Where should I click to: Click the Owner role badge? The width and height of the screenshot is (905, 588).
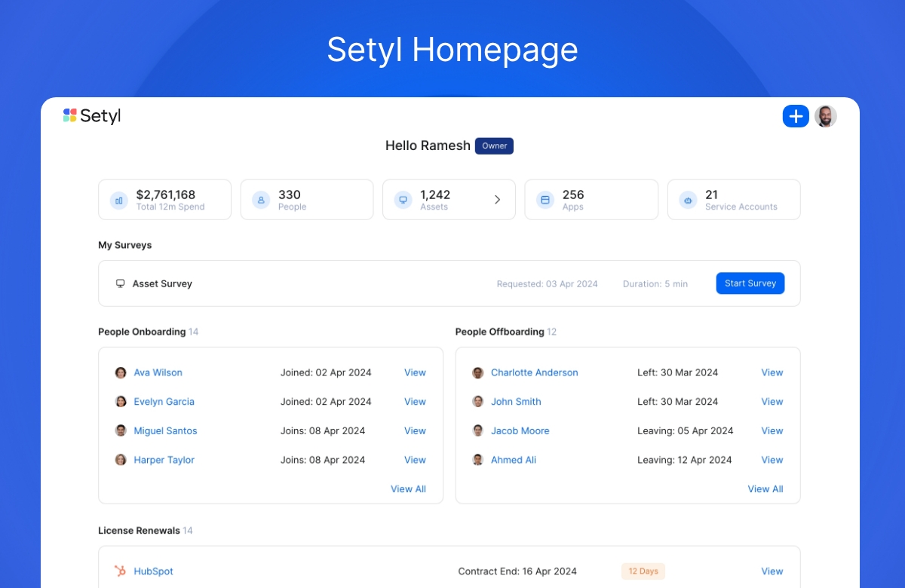click(x=494, y=146)
